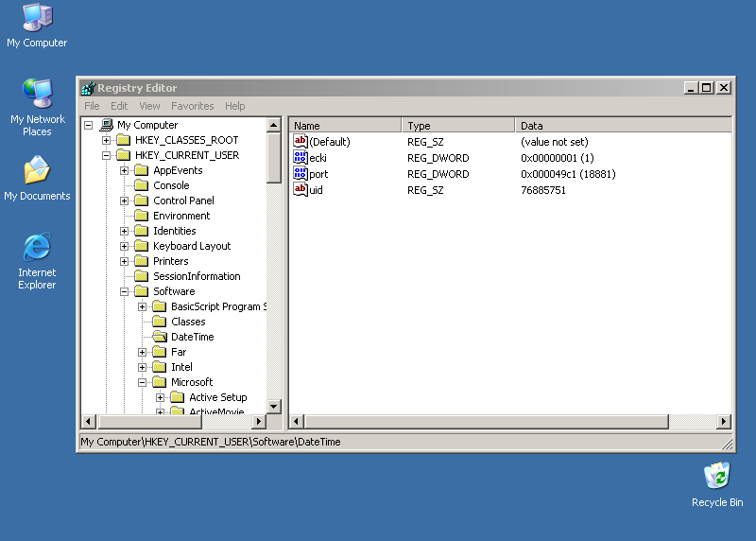Open the Help menu
This screenshot has height=541, width=756.
pyautogui.click(x=234, y=106)
